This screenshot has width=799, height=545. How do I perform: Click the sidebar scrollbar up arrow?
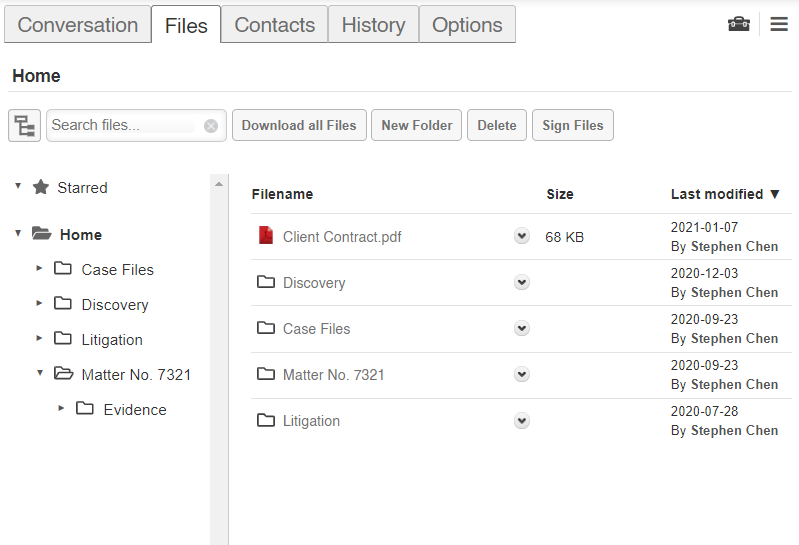coord(219,184)
